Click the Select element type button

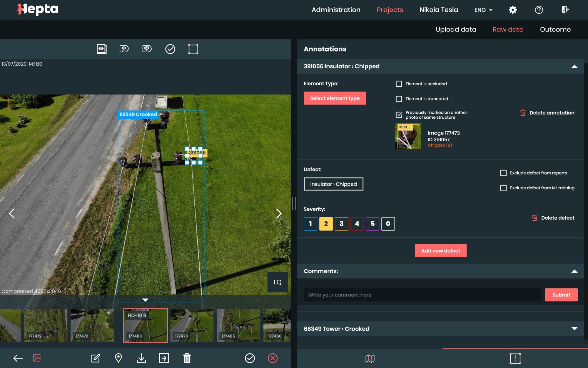pyautogui.click(x=335, y=98)
